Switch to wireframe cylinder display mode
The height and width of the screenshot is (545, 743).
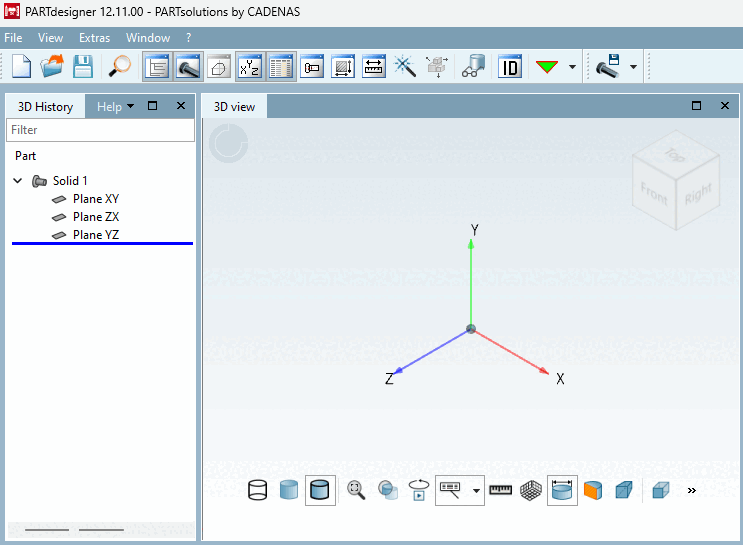[258, 490]
